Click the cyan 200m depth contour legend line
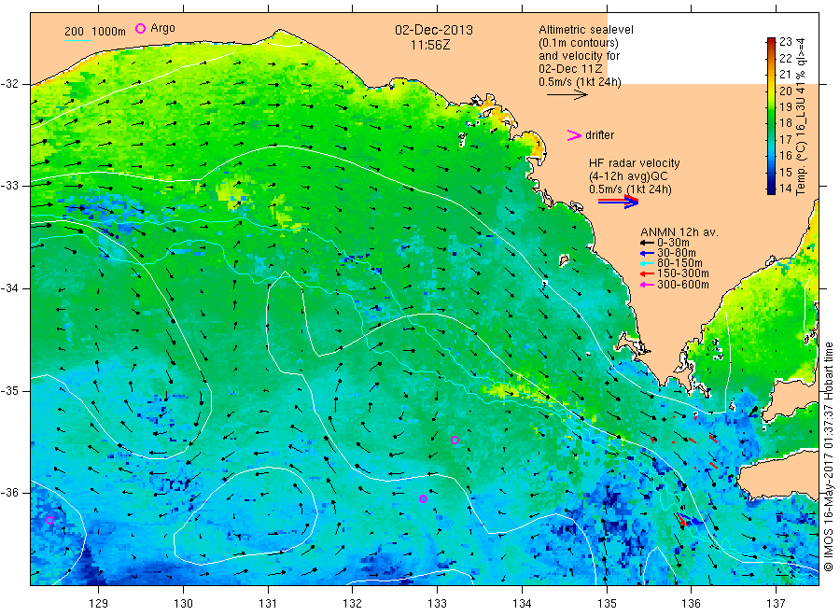840x616 pixels. (77, 39)
